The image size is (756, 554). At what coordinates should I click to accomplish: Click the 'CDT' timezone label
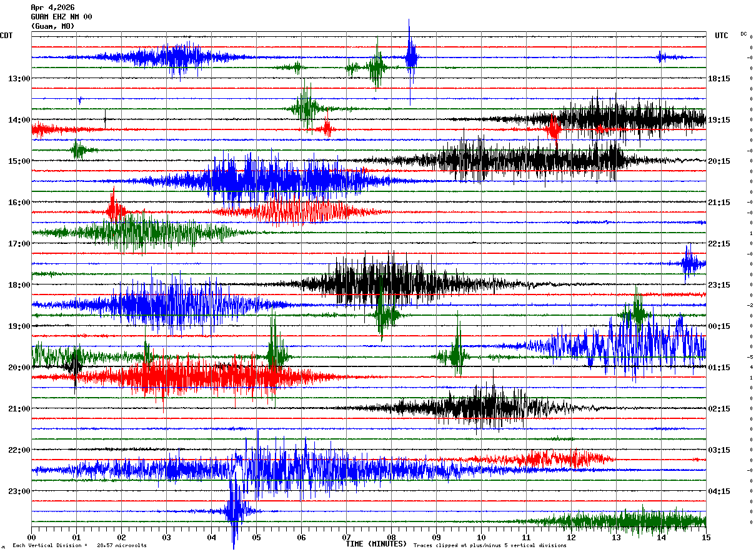(x=6, y=36)
